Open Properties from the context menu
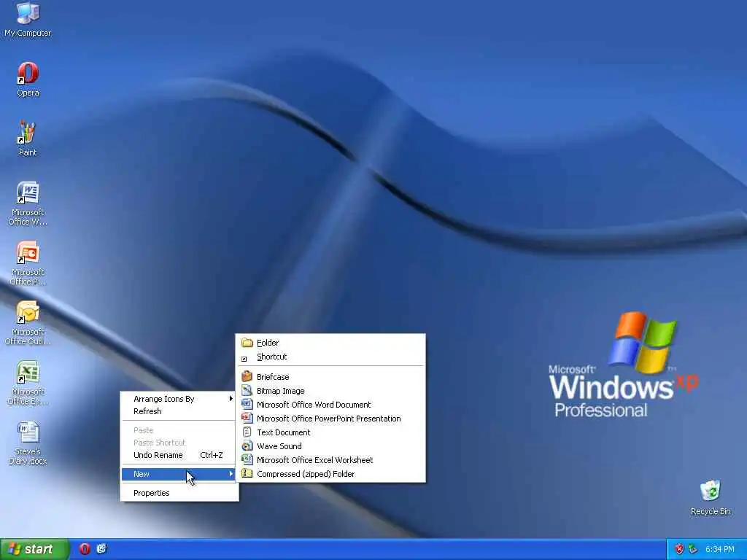This screenshot has height=560, width=747. (179, 493)
